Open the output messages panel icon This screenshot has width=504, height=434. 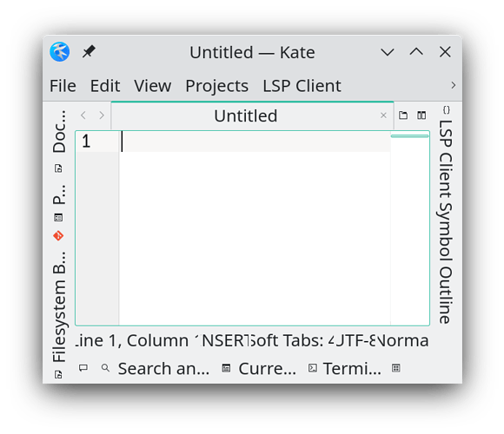[83, 368]
